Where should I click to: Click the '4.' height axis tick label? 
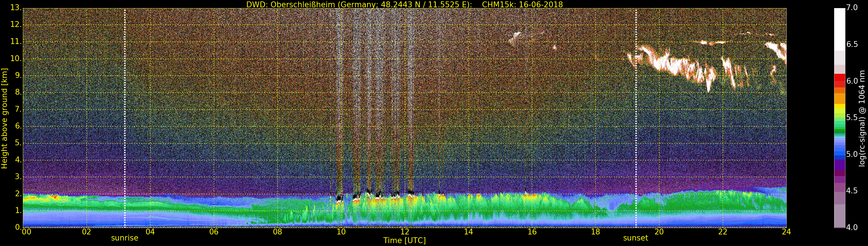[18, 159]
